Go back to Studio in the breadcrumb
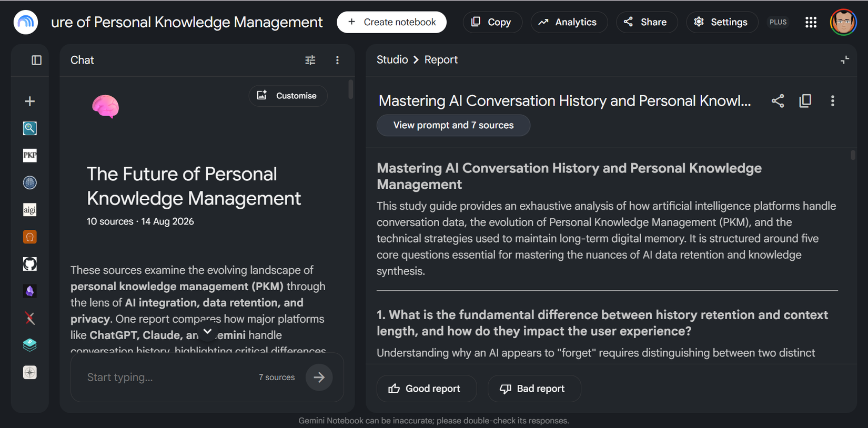 click(392, 60)
